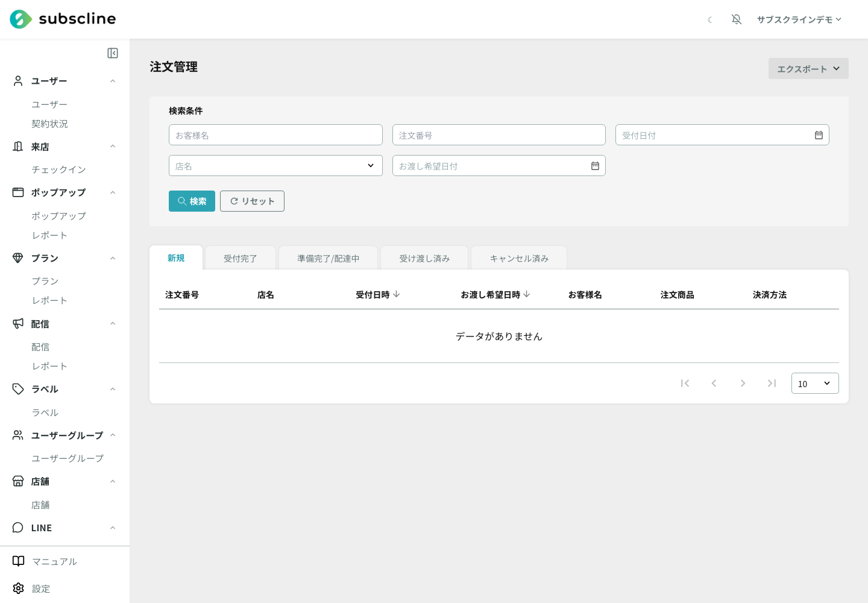Click the 店舗 storefront icon

[18, 481]
